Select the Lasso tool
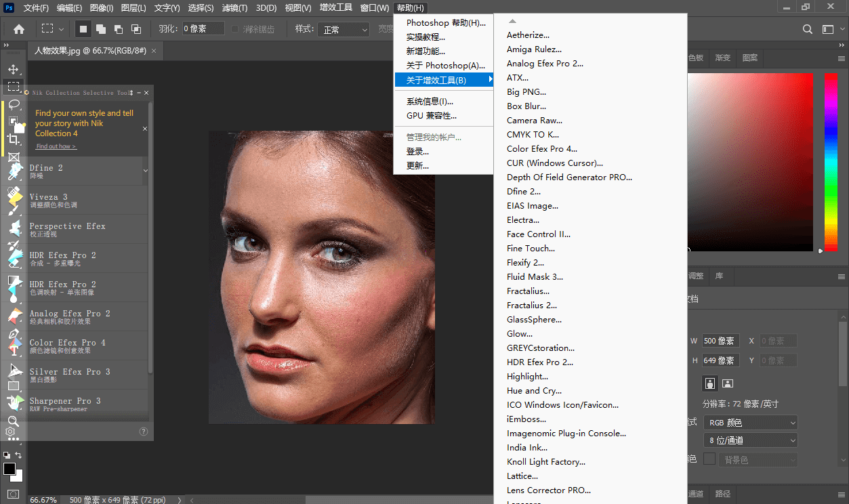This screenshot has height=504, width=849. pos(15,104)
